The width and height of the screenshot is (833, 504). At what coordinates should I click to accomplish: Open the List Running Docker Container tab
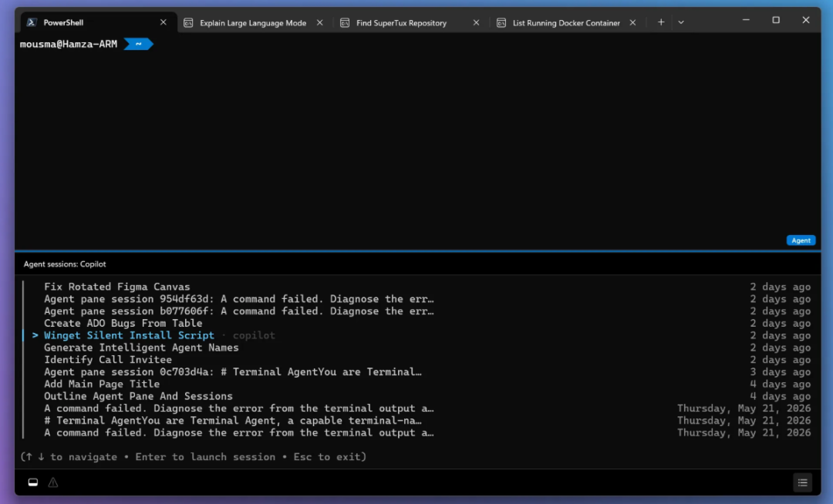point(566,23)
